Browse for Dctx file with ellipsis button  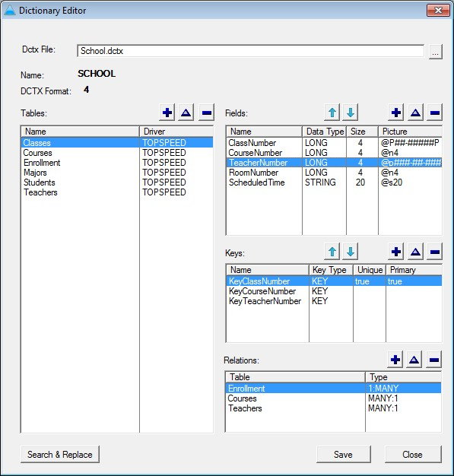tap(436, 52)
